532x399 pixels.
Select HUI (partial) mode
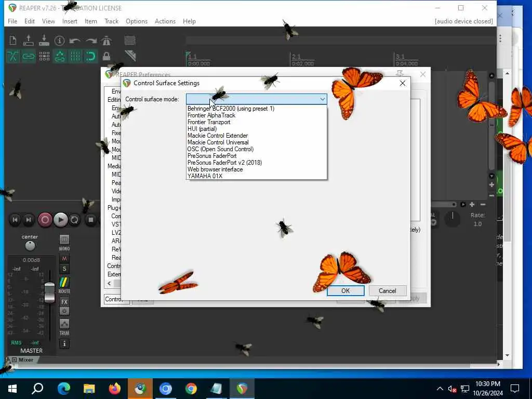point(257,129)
